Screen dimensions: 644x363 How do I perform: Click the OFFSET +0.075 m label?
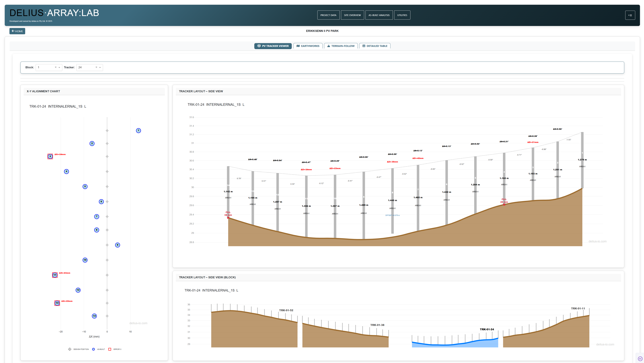[x=393, y=215]
